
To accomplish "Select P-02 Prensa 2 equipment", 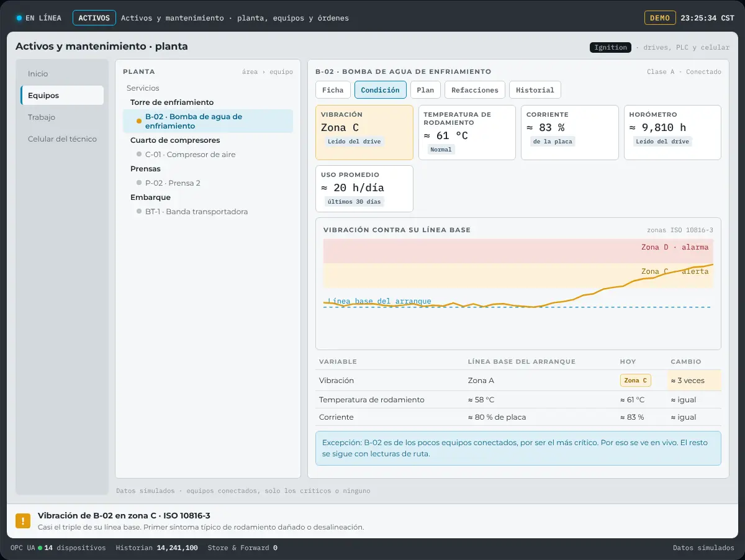I will (x=208, y=183).
